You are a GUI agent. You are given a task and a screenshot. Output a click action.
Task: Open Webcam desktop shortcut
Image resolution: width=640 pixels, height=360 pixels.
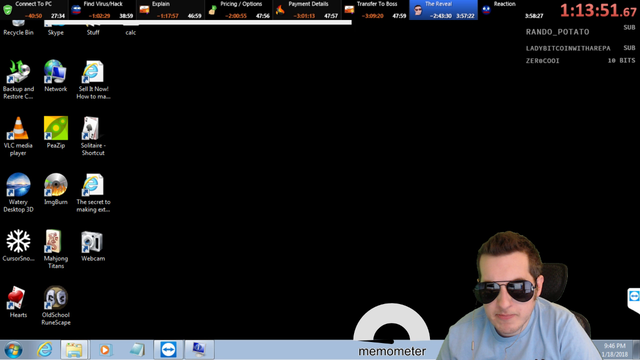pyautogui.click(x=93, y=245)
